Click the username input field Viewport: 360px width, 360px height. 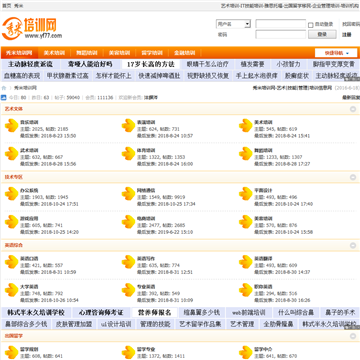[281, 24]
